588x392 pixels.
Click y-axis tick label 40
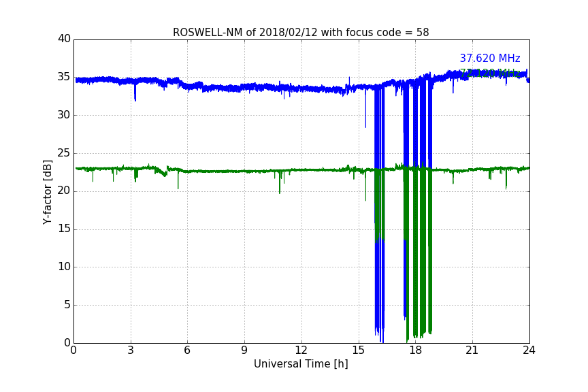[64, 39]
